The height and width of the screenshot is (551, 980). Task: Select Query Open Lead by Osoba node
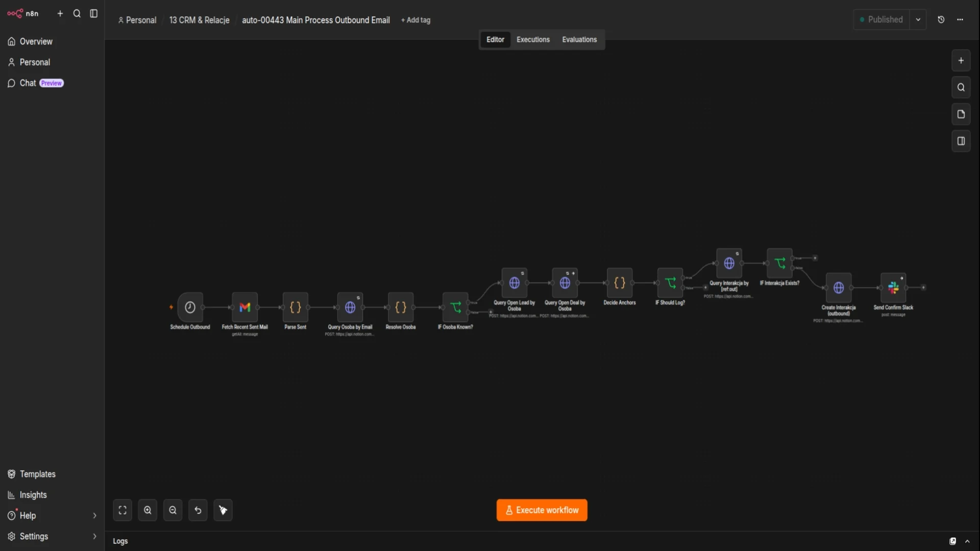(514, 283)
